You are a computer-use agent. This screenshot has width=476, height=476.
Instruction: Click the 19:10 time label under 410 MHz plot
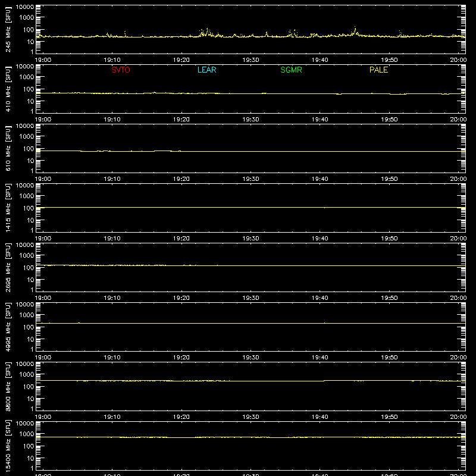point(112,120)
